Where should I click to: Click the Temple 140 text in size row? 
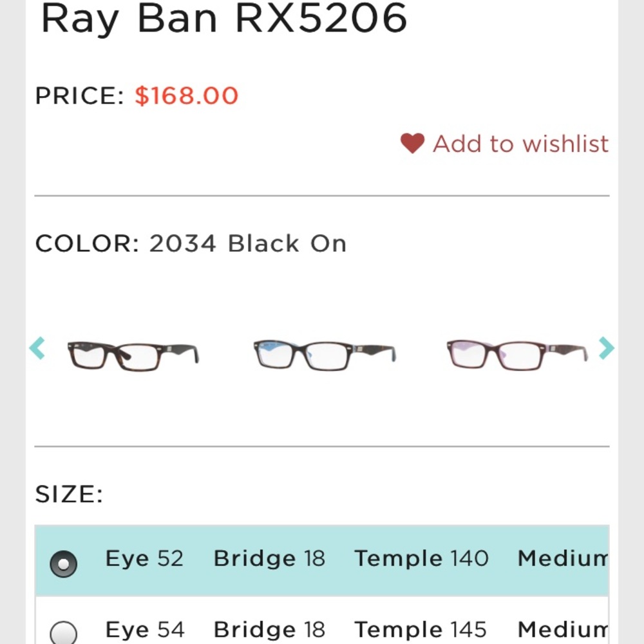(x=422, y=558)
